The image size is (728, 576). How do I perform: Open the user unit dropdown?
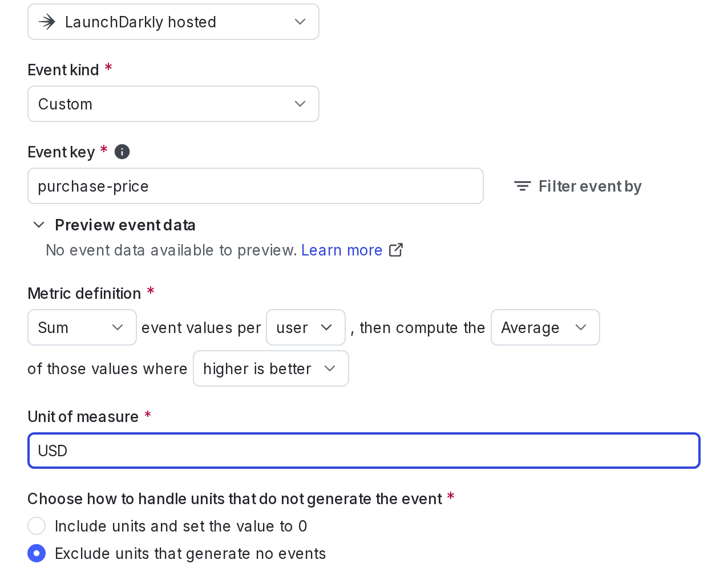306,327
